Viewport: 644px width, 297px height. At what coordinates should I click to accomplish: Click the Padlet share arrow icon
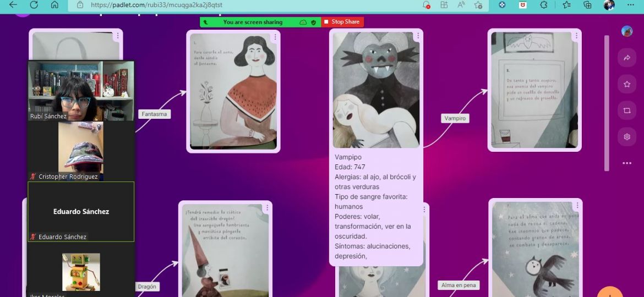point(627,58)
